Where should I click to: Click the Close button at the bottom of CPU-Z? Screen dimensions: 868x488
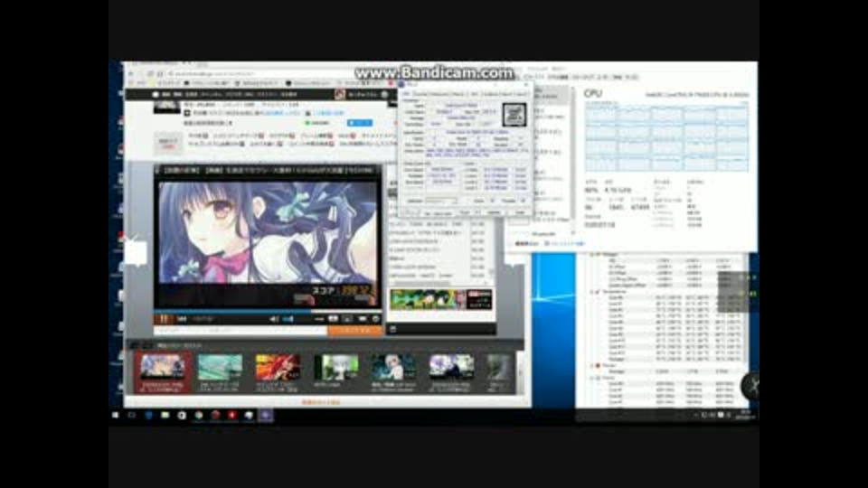[x=520, y=212]
